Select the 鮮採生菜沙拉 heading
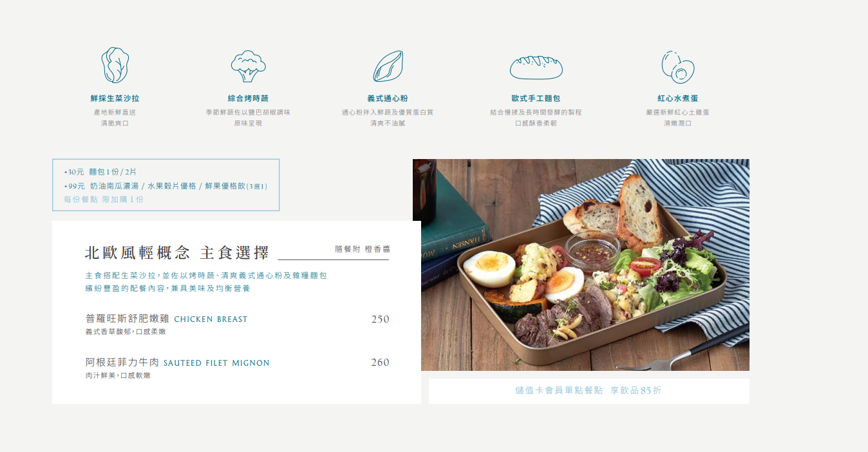Screen dimensions: 868x452 [115, 99]
